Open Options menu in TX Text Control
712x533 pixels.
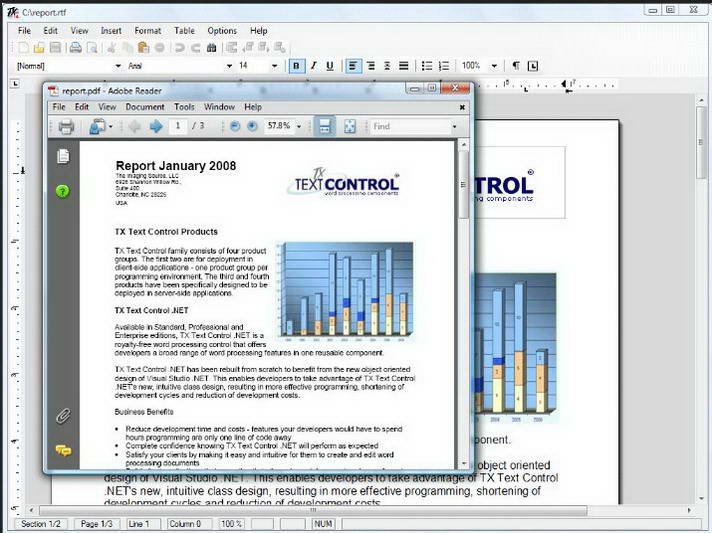222,31
